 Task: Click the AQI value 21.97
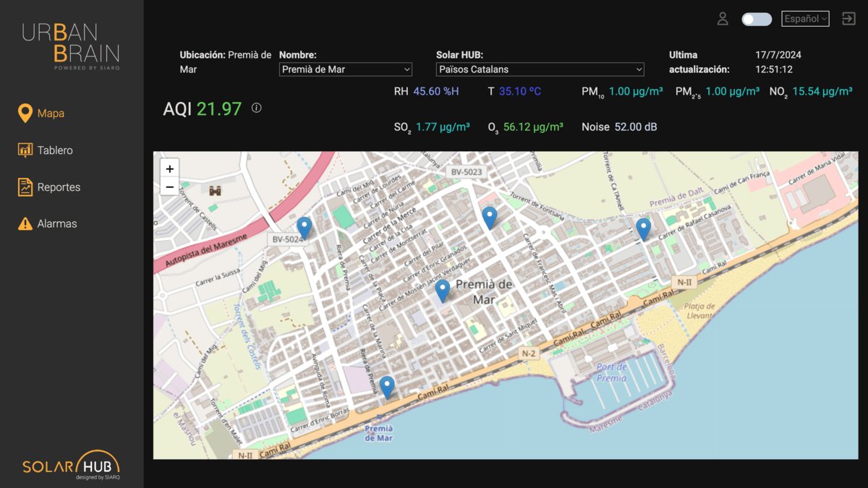[x=219, y=109]
